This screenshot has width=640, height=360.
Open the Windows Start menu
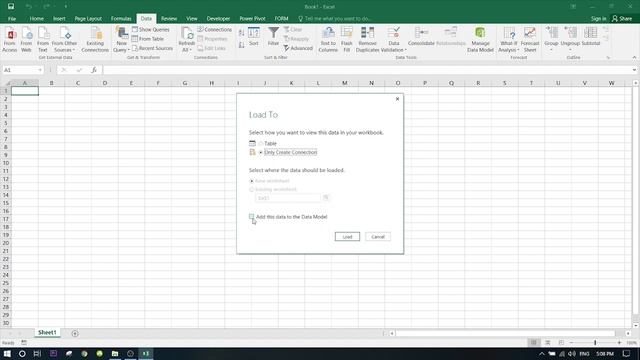point(7,353)
